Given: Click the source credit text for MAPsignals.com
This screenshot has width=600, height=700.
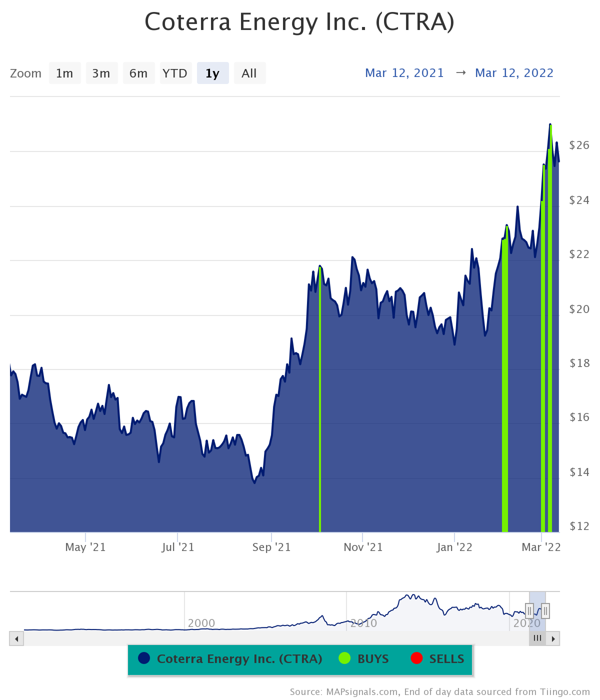Looking at the screenshot, I should (x=440, y=692).
